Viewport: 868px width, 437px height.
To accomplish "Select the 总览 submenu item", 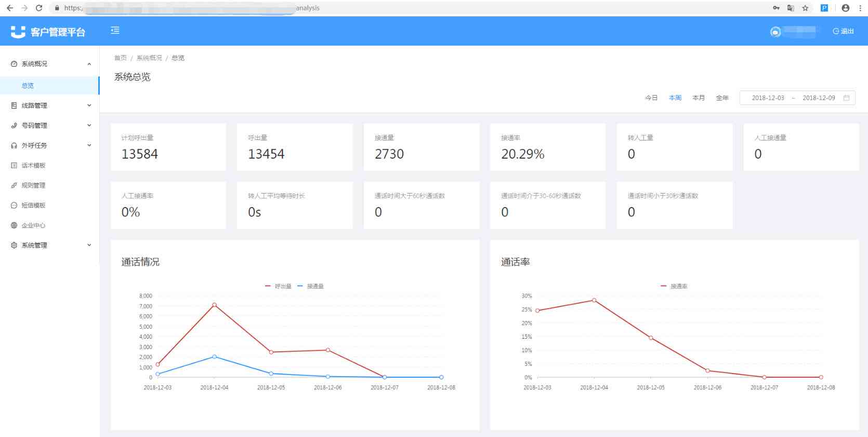I will (49, 85).
